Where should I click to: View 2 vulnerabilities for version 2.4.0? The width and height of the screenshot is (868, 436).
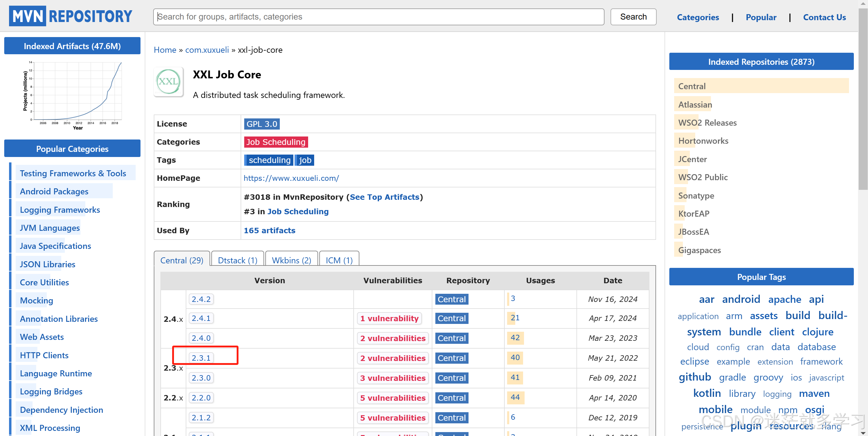[x=392, y=338]
